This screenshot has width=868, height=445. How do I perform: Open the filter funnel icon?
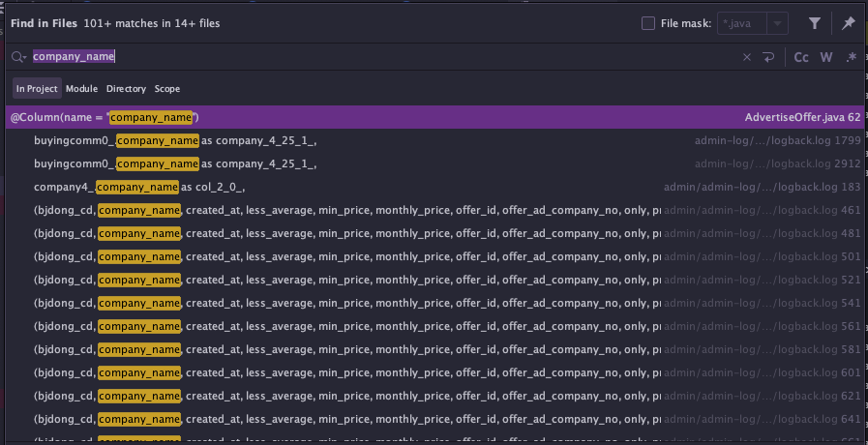tap(815, 23)
